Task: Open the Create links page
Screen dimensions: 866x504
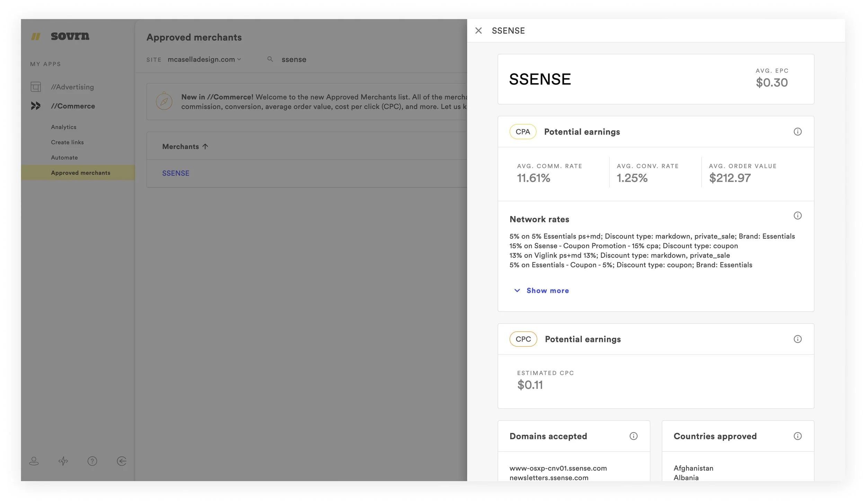Action: point(67,142)
